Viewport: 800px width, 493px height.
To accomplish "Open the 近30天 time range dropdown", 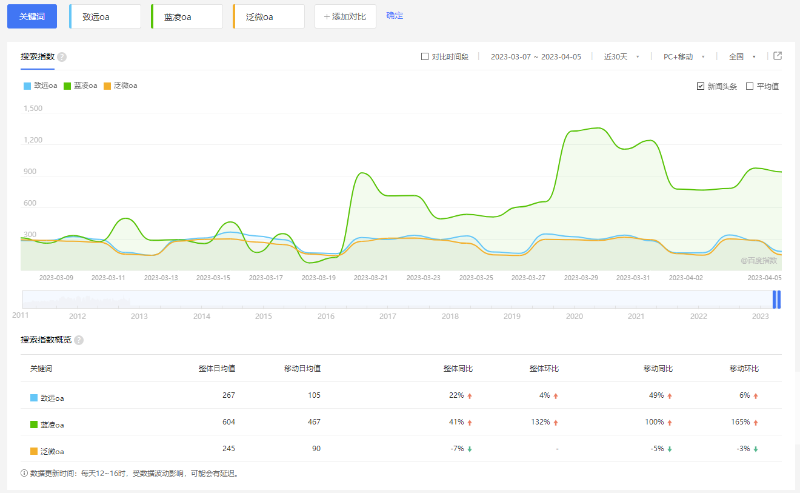I will 620,57.
